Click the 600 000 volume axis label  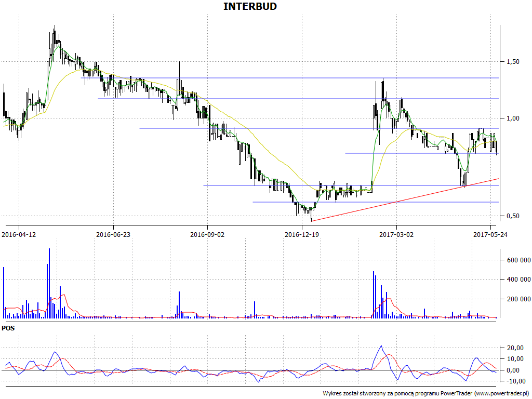pos(518,260)
